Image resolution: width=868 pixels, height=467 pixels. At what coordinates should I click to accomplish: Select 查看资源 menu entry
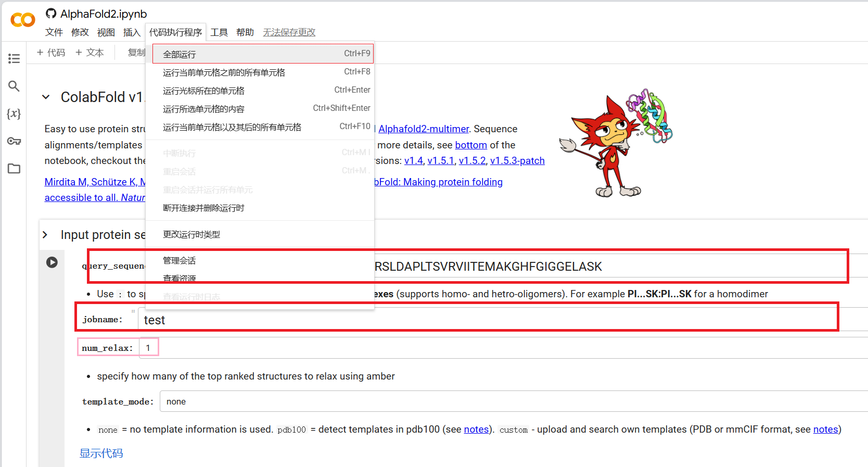coord(260,279)
